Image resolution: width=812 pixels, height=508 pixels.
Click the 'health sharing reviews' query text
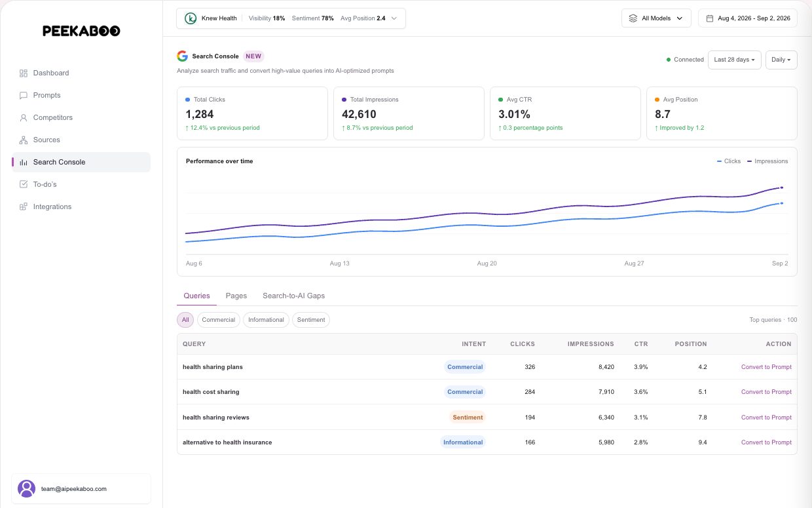point(216,418)
